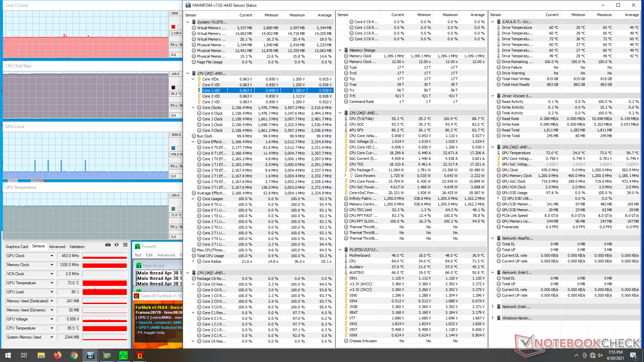The image size is (644, 362).
Task: Open File Explorer from the taskbar
Action: tap(41, 355)
